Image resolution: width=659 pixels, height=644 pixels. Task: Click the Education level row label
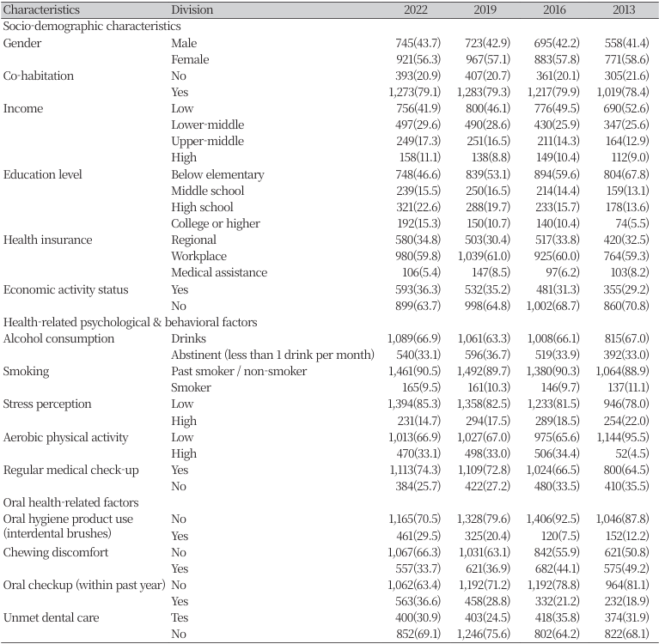[x=42, y=174]
